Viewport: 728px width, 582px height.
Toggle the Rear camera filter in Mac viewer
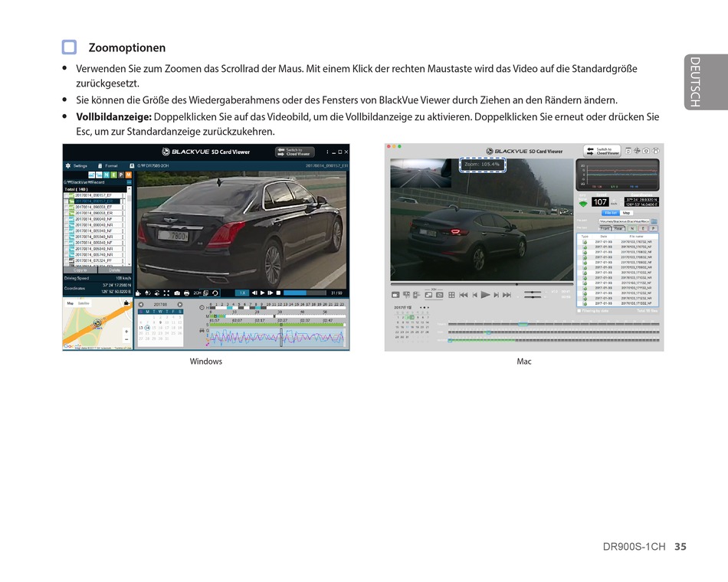point(618,228)
